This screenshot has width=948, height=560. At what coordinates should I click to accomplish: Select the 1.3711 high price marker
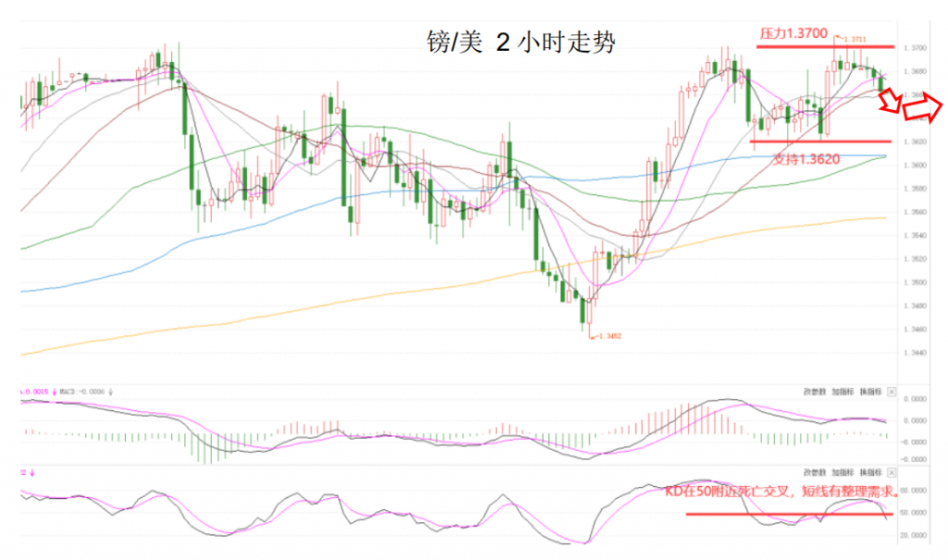[854, 39]
